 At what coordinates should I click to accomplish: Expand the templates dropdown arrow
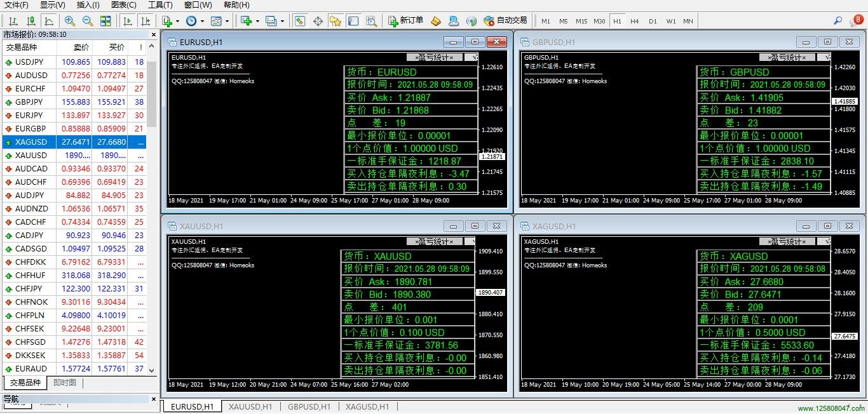[x=227, y=21]
